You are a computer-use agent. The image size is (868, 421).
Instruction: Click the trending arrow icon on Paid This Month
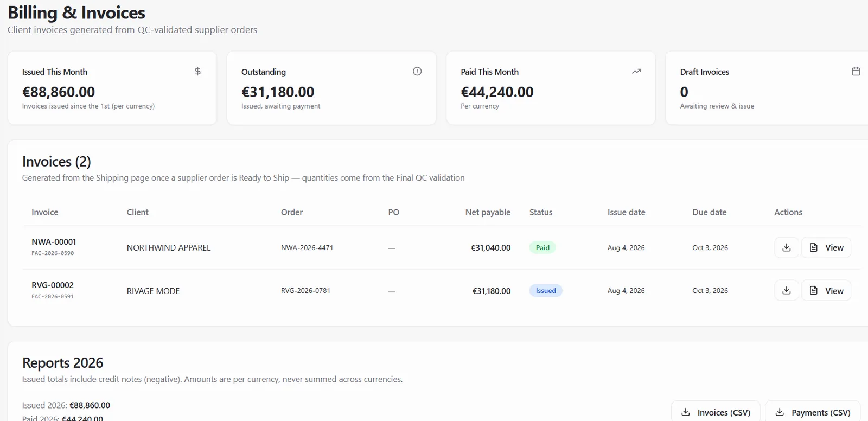(x=636, y=71)
